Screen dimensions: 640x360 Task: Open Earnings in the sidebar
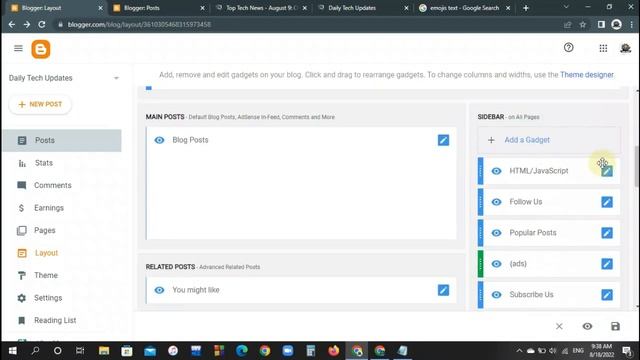tap(62, 208)
